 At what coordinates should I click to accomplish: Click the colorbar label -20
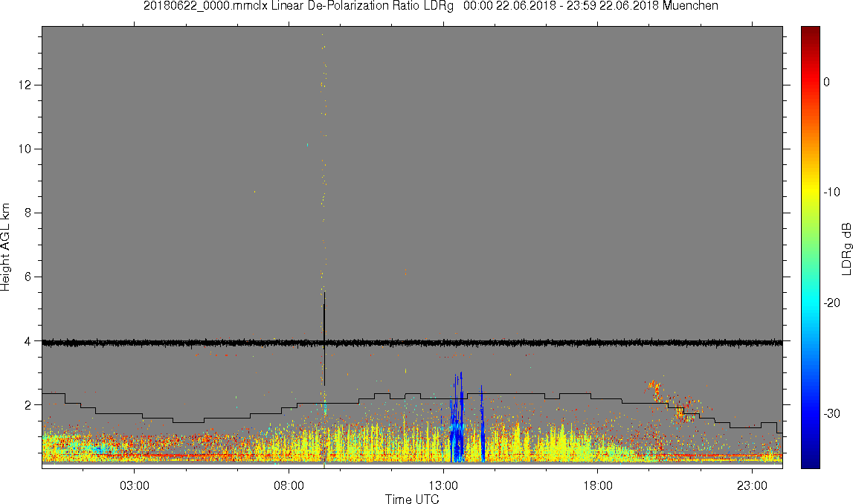(831, 303)
